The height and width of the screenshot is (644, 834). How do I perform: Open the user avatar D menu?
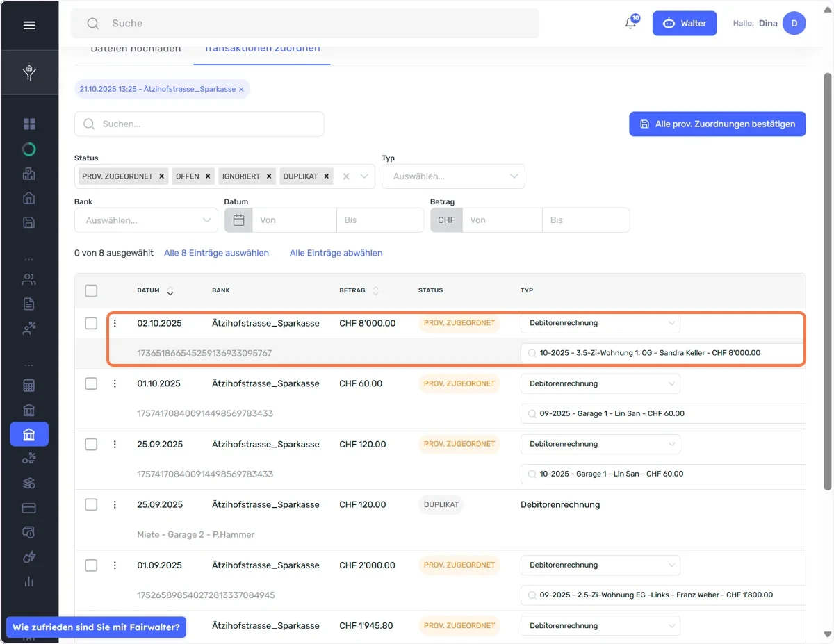pyautogui.click(x=794, y=23)
